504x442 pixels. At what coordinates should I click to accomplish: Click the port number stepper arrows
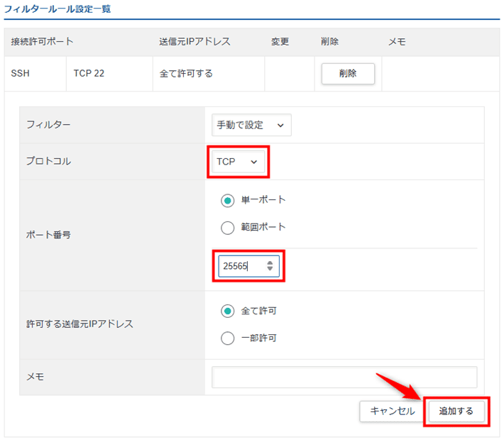pos(270,265)
